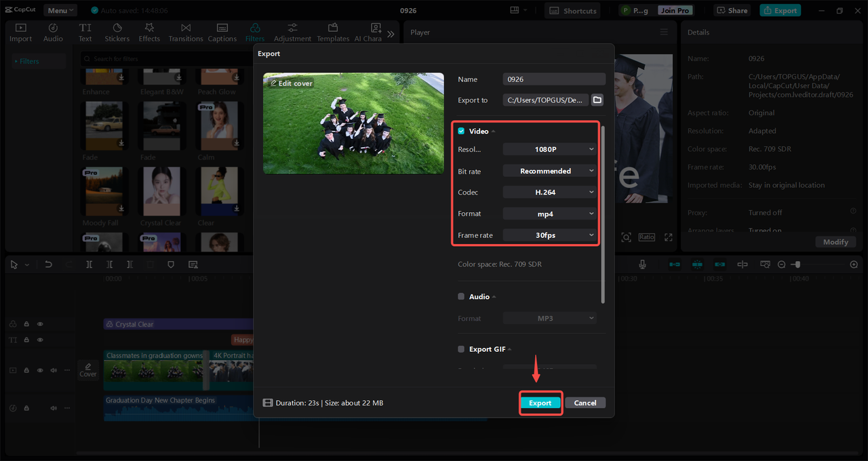Screen dimensions: 868x461
Task: Toggle visibility of main video track
Action: 40,370
